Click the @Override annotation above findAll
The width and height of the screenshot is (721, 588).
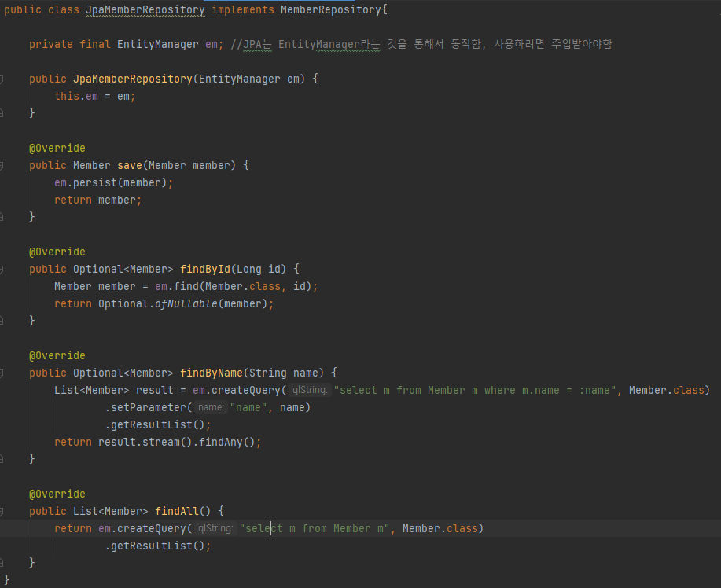click(x=57, y=494)
